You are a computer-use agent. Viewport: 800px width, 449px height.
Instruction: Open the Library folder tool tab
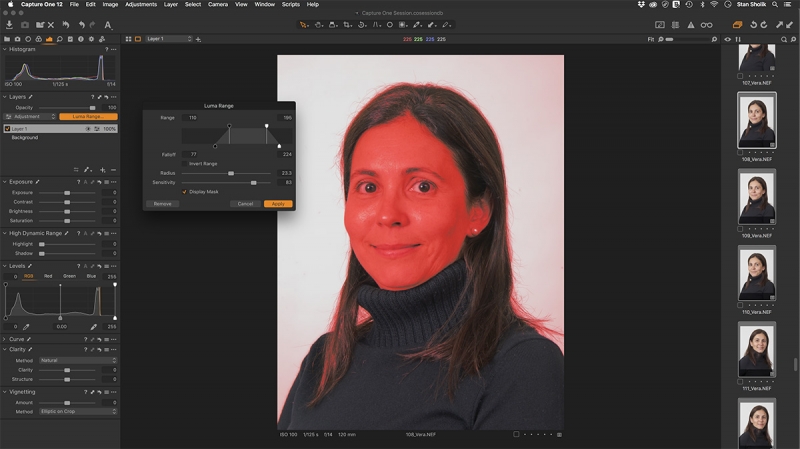click(x=7, y=39)
